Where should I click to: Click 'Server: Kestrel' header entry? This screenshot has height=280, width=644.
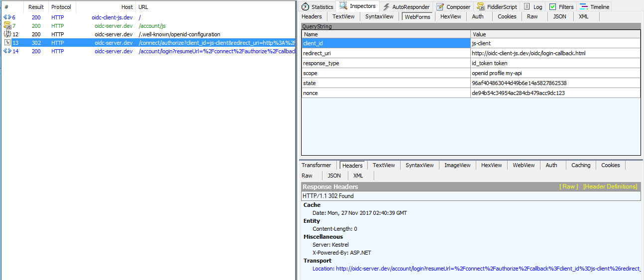pyautogui.click(x=330, y=245)
